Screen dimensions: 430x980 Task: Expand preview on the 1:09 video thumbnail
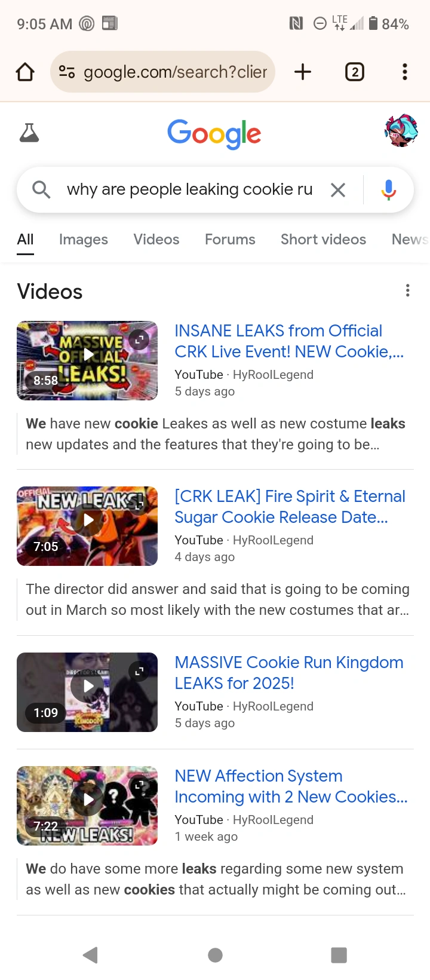139,671
